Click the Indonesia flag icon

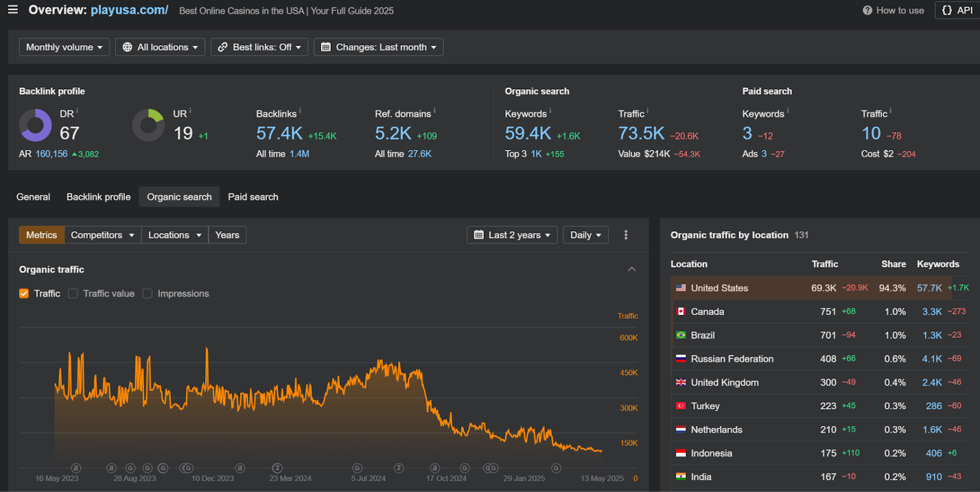tap(681, 453)
